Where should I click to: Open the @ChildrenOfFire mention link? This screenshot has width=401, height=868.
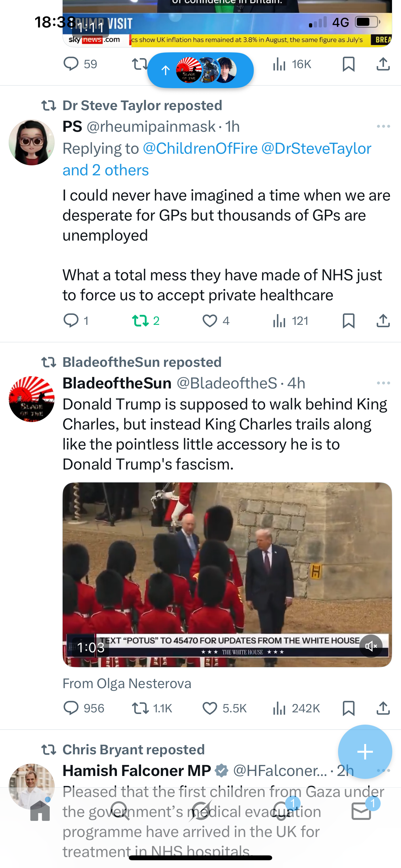point(200,149)
